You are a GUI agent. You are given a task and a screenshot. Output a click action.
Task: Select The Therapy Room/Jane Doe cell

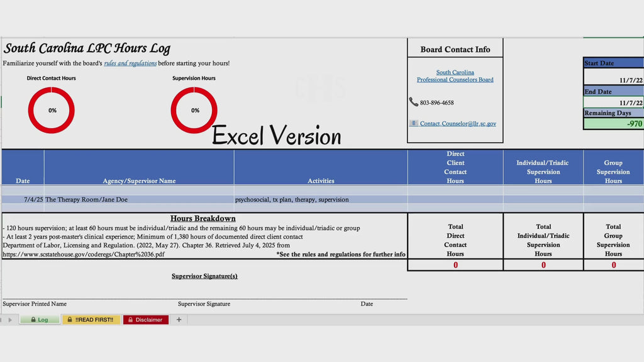(x=139, y=199)
